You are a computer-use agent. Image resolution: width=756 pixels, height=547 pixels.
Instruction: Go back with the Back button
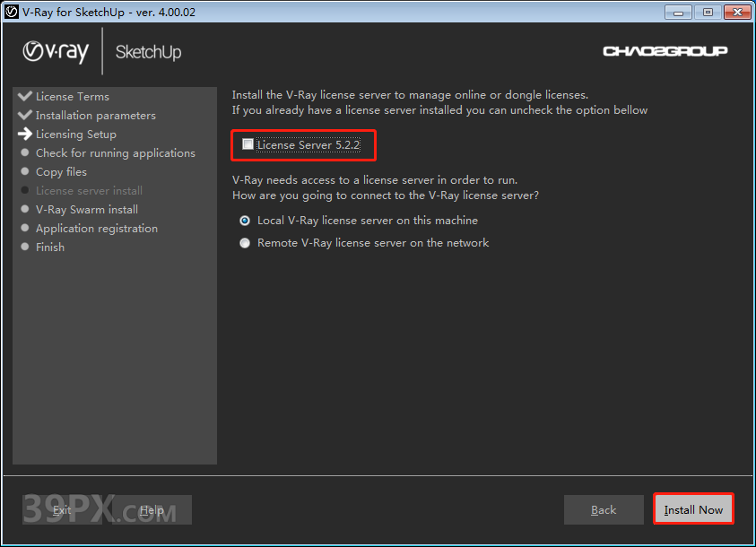[604, 509]
